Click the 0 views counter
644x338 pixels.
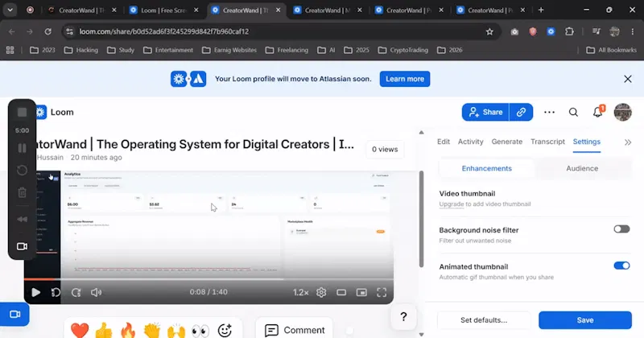(385, 150)
